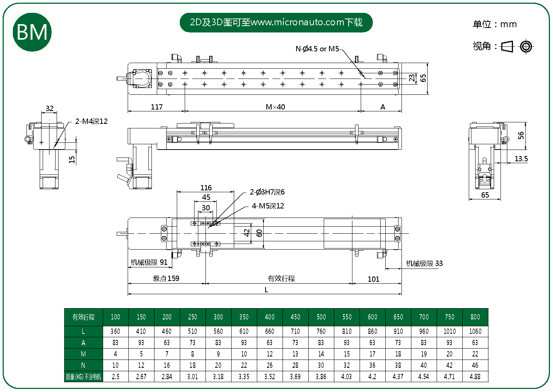This screenshot has height=392, width=553.
Task: Select the 2-M4深12 callout text
Action: (91, 121)
